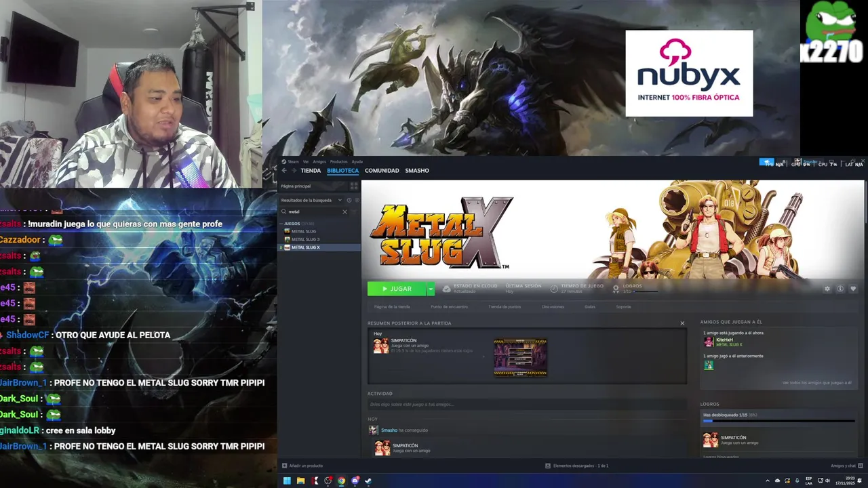Image resolution: width=868 pixels, height=488 pixels.
Task: Open Página de la tienda link
Action: pyautogui.click(x=392, y=307)
